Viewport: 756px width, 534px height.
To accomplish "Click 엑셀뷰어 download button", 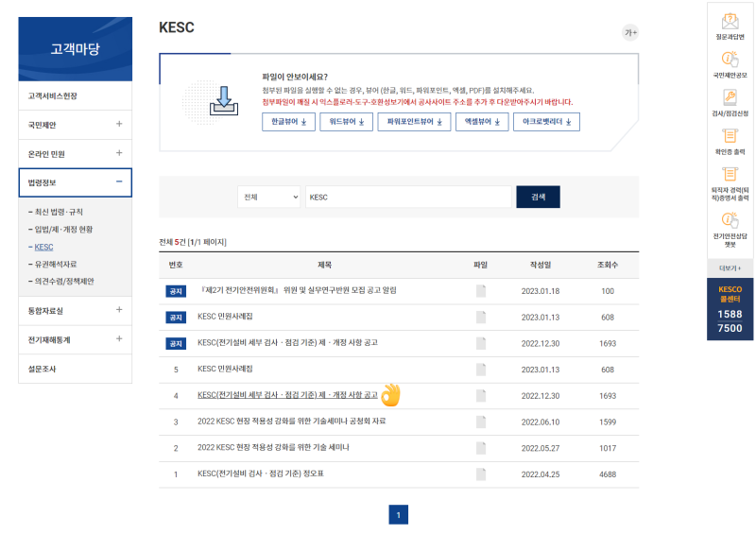I will 482,122.
